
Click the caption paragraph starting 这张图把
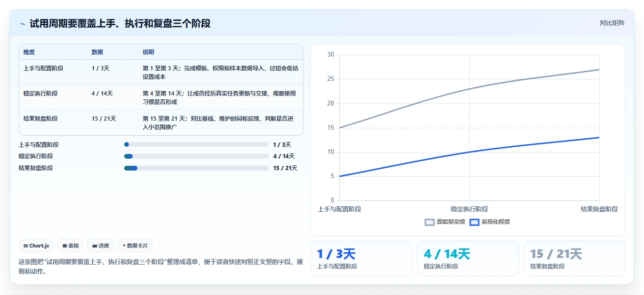pyautogui.click(x=161, y=267)
